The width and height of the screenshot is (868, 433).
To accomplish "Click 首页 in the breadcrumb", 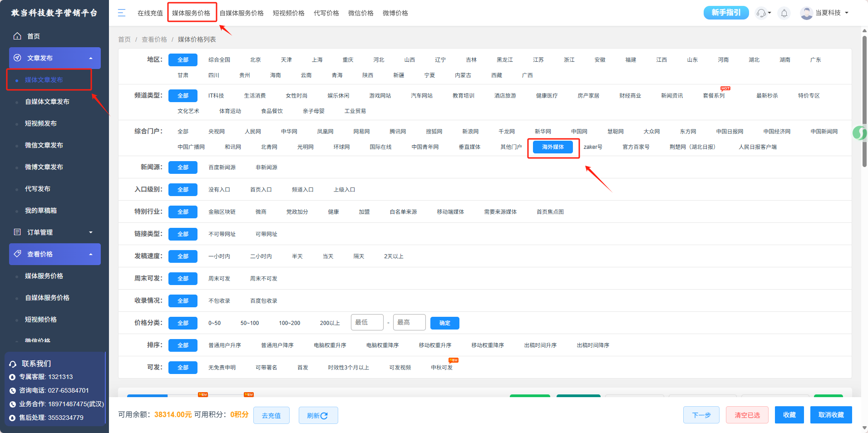I will point(124,39).
